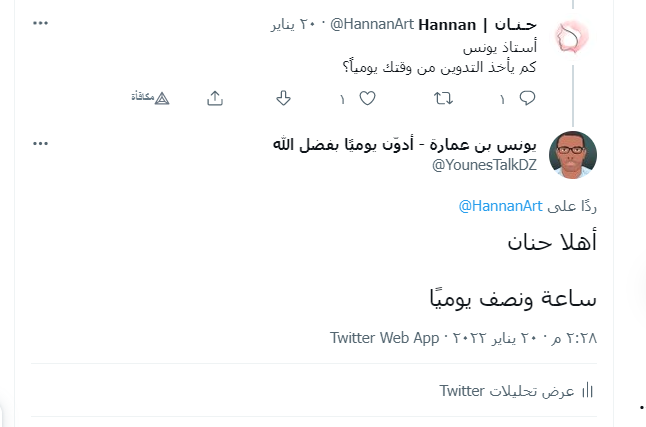Viewport: 646px width, 427px height.
Task: Open Hannan's profile picture
Action: click(574, 38)
